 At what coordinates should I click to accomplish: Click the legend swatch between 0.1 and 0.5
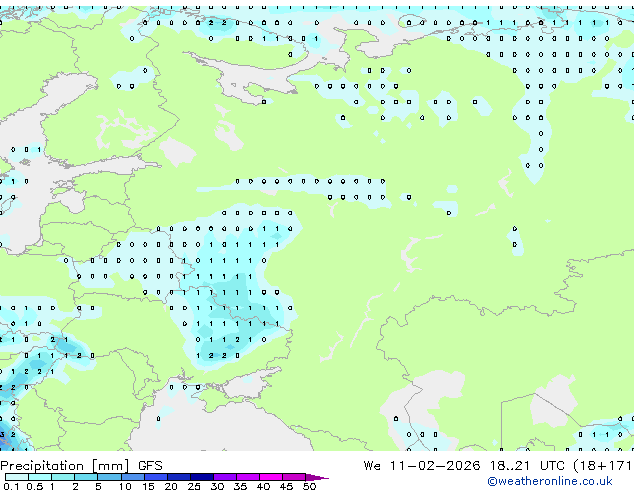17,477
